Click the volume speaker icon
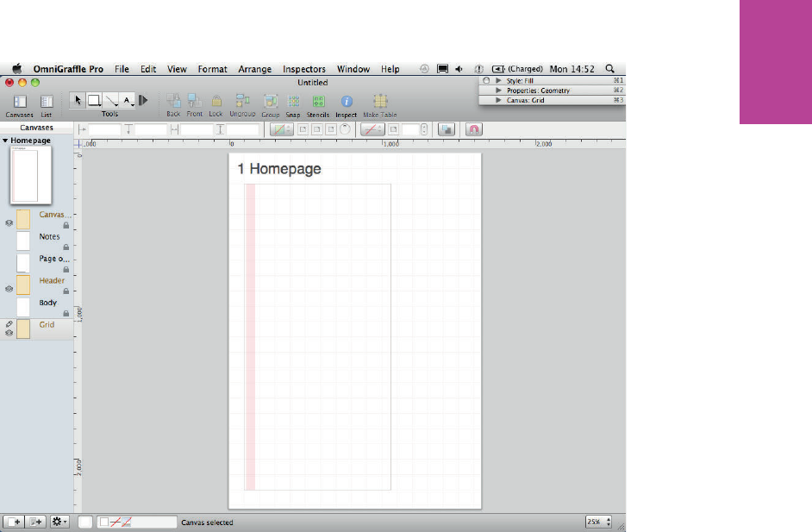The image size is (812, 532). click(x=459, y=68)
